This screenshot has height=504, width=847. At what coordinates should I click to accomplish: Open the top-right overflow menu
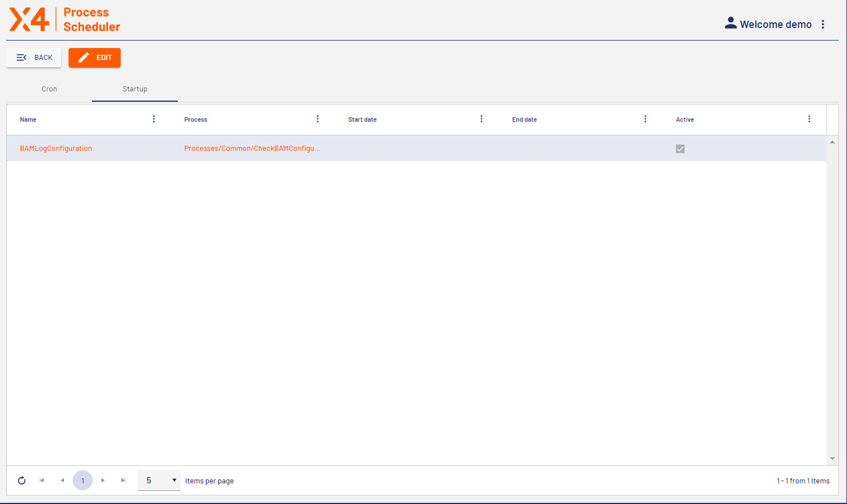tap(823, 24)
